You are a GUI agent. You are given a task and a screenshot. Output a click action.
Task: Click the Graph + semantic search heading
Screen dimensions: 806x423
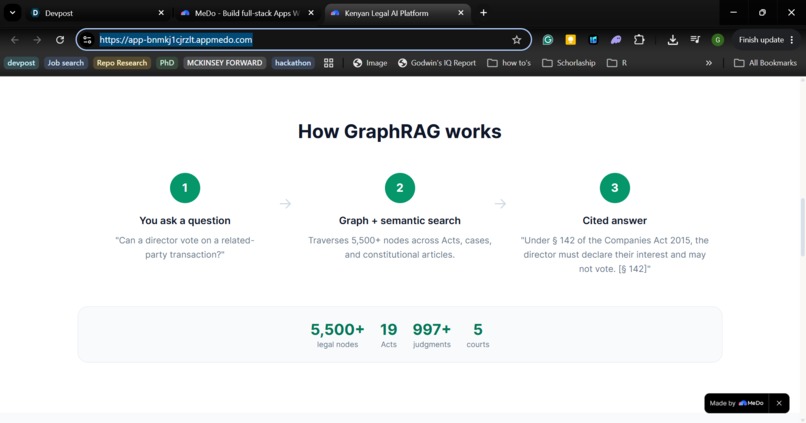399,220
